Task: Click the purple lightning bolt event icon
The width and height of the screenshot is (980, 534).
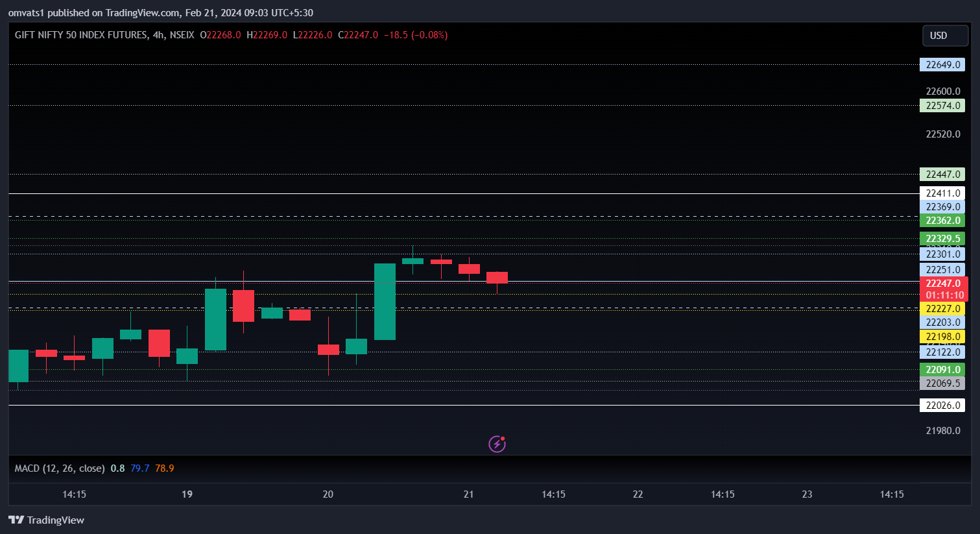Action: [x=497, y=444]
